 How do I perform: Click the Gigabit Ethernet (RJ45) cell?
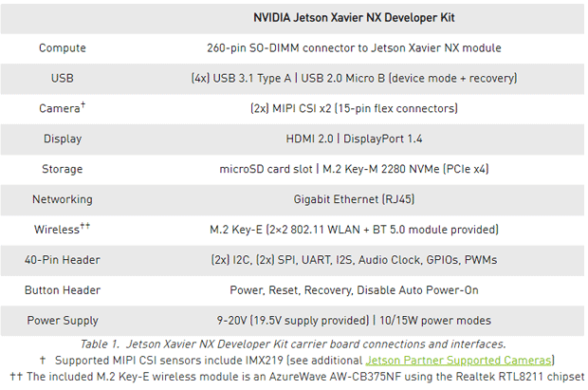click(x=354, y=199)
